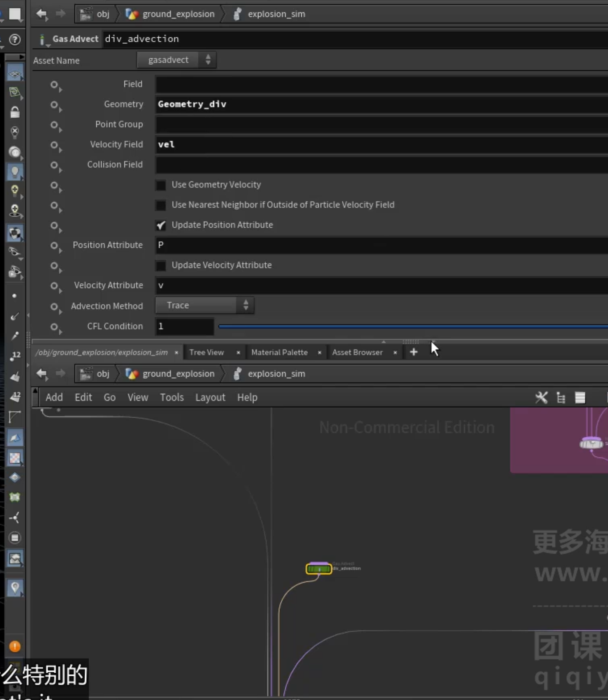Viewport: 608px width, 700px height.
Task: Open the action menu beside Geometry parameter
Action: click(x=56, y=106)
